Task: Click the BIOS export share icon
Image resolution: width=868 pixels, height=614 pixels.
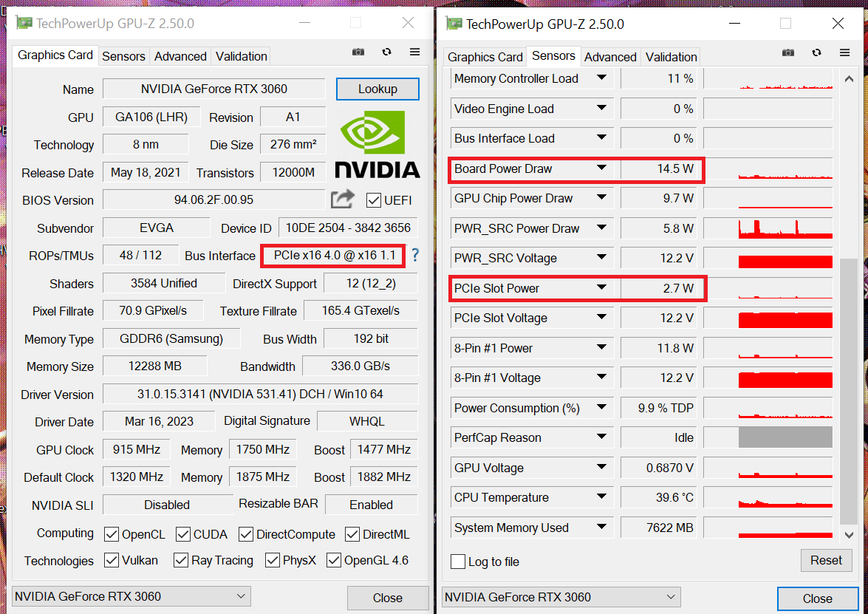Action: [x=342, y=199]
